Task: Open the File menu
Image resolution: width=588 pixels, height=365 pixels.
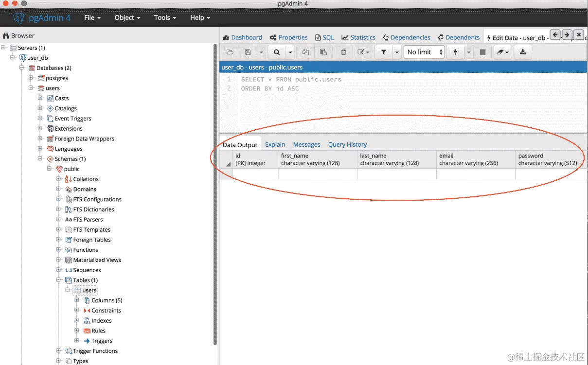Action: [x=92, y=17]
